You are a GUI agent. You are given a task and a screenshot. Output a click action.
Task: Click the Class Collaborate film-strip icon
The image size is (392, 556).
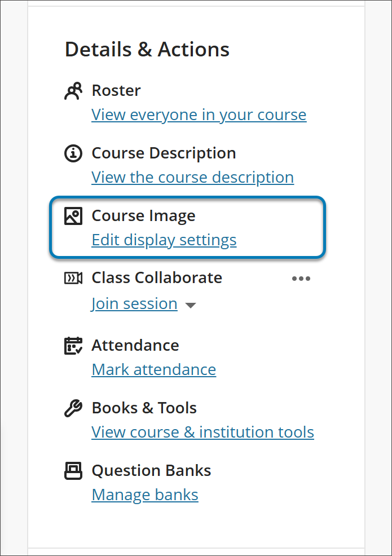pyautogui.click(x=73, y=277)
